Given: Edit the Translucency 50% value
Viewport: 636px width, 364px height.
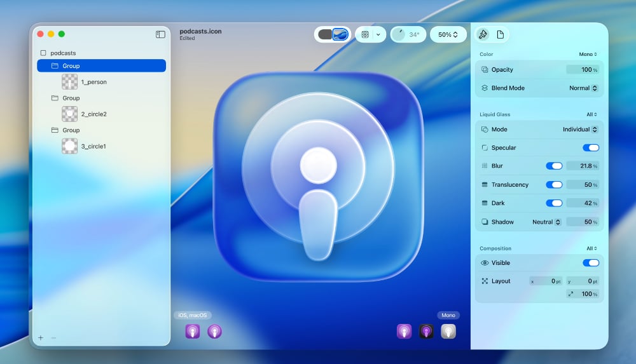Looking at the screenshot, I should click(583, 184).
